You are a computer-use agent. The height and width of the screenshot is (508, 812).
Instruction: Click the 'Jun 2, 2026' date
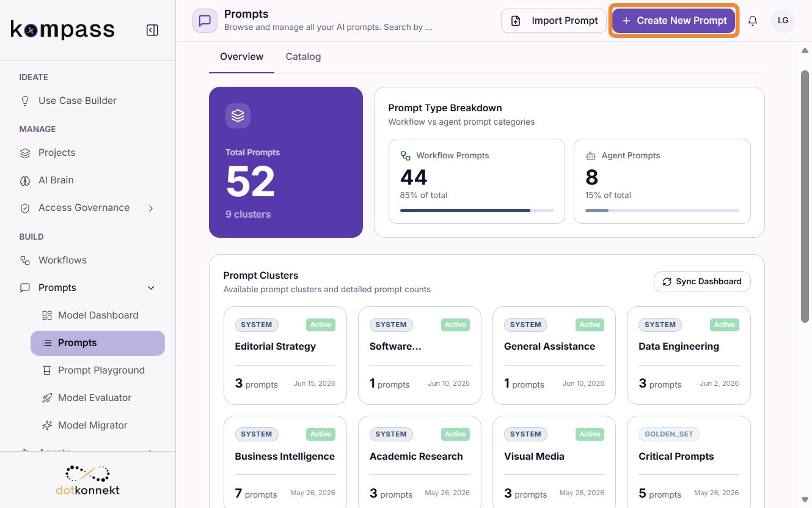720,383
